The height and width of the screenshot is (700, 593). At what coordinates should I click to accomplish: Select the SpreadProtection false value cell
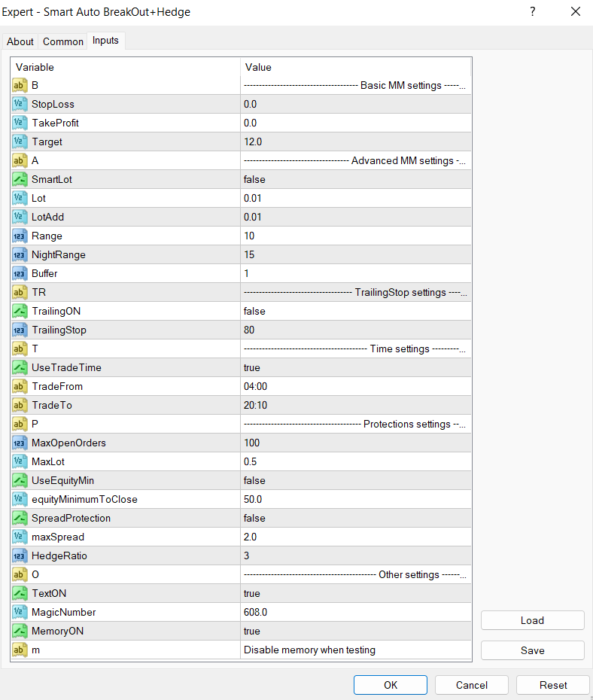[x=356, y=518]
